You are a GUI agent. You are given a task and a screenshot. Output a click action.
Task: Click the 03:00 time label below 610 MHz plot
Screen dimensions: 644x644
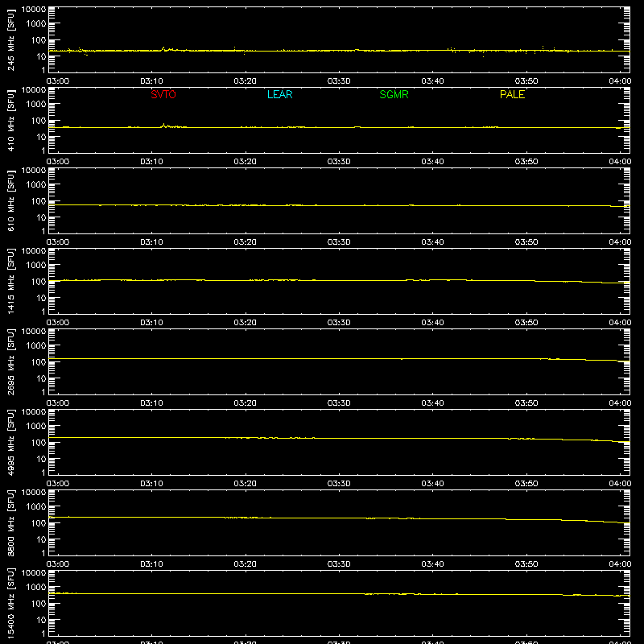58,242
